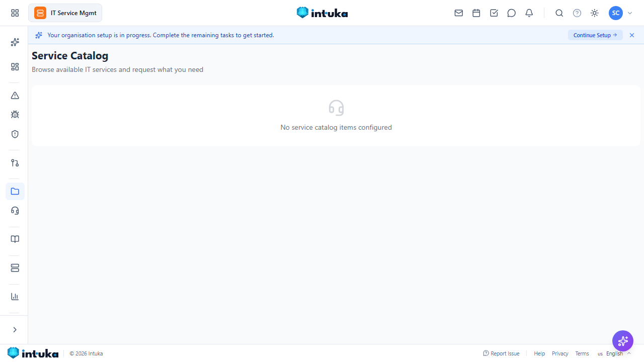
Task: Select the service catalog folder icon
Action: tap(15, 192)
